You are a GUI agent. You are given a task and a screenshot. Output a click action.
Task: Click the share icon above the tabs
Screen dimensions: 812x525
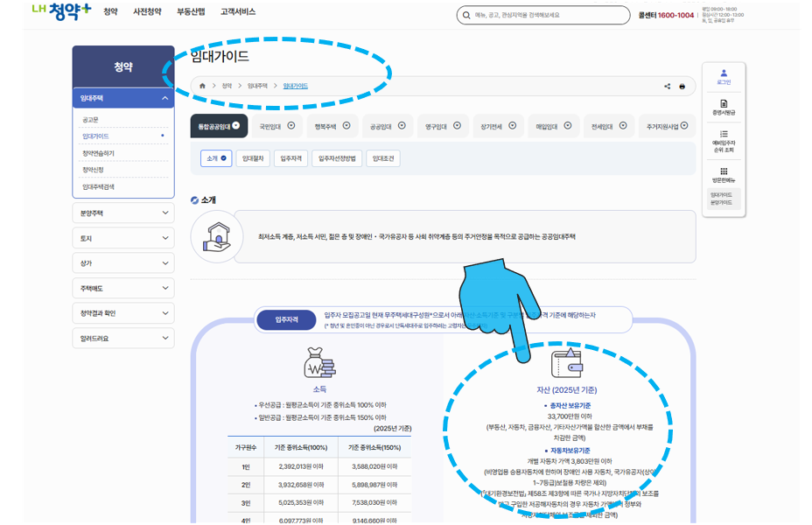click(666, 85)
